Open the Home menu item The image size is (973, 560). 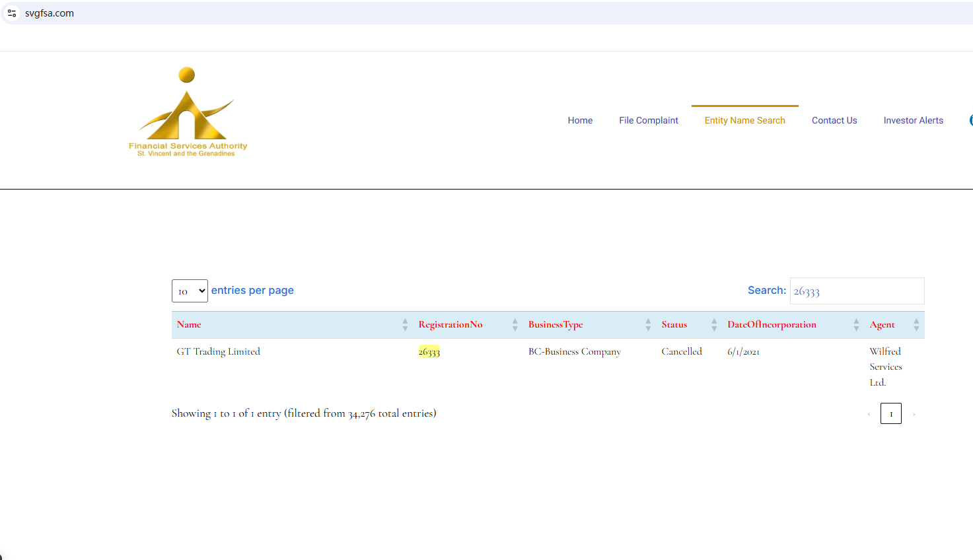click(x=580, y=120)
